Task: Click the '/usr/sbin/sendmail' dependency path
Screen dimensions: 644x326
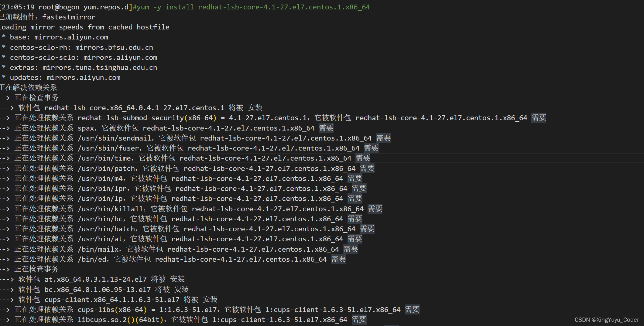Action: point(115,138)
